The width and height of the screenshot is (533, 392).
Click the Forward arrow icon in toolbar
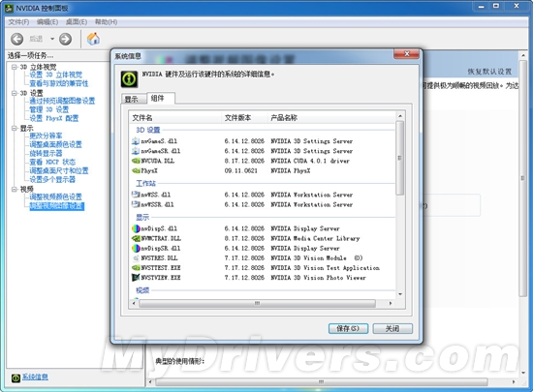[65, 39]
